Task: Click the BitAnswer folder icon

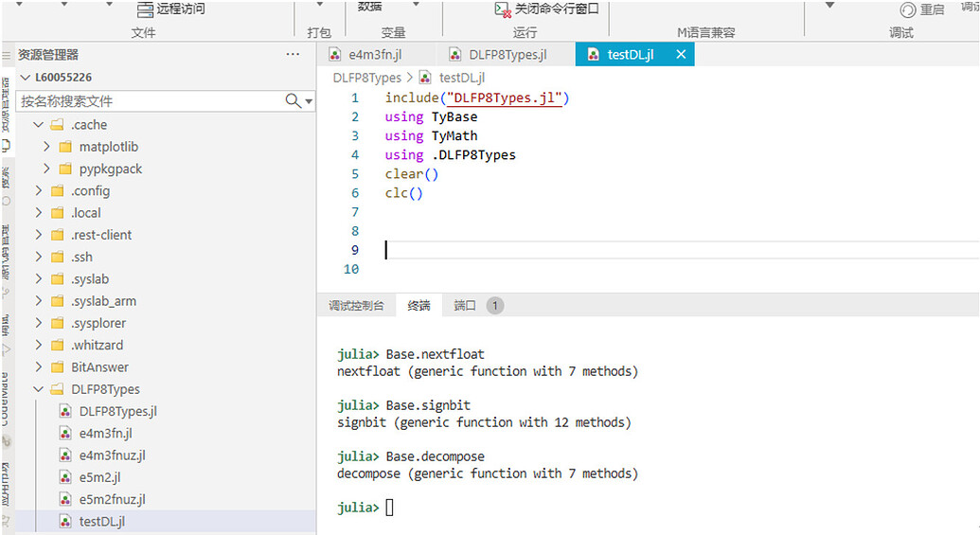Action: click(x=57, y=366)
